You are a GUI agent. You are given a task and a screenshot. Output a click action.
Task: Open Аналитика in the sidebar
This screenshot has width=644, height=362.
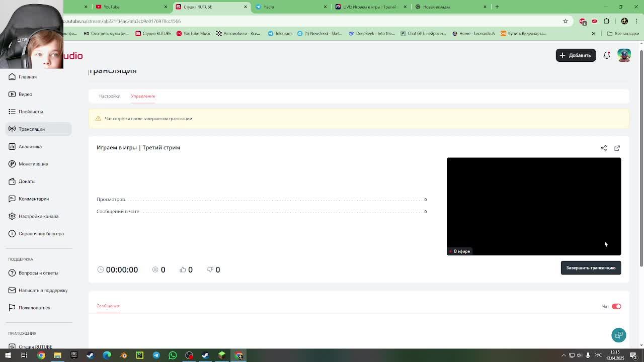point(39,146)
